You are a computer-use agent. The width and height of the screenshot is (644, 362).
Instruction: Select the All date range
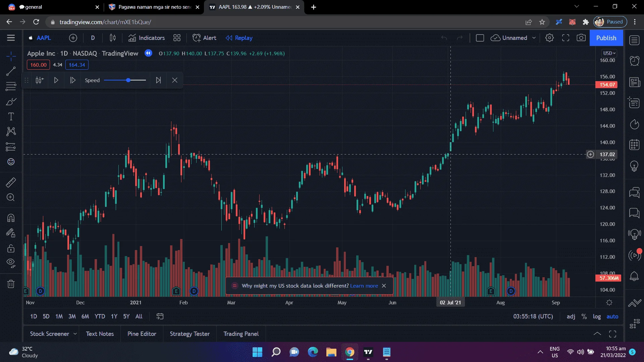(139, 316)
